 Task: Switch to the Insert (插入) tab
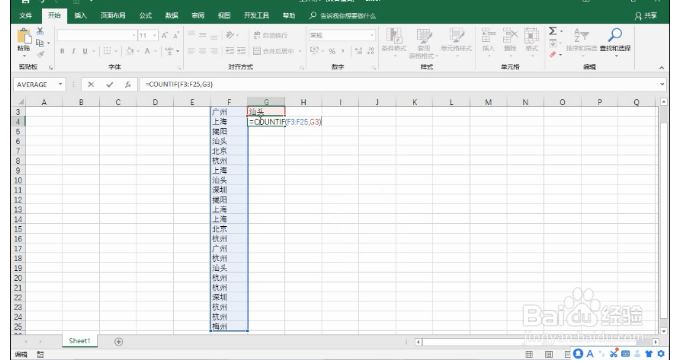80,16
